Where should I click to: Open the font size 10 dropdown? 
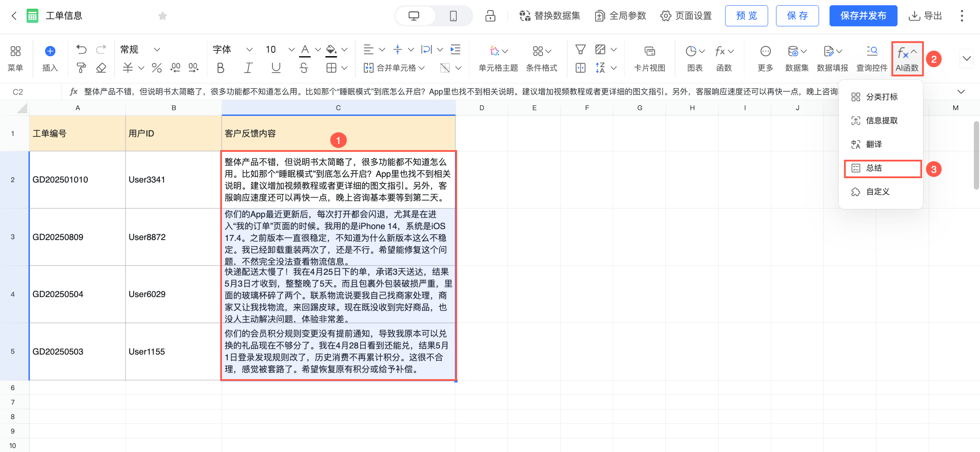tap(280, 50)
